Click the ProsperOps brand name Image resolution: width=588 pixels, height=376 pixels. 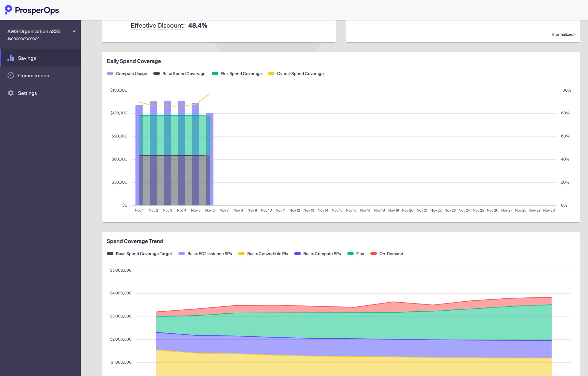tap(37, 10)
